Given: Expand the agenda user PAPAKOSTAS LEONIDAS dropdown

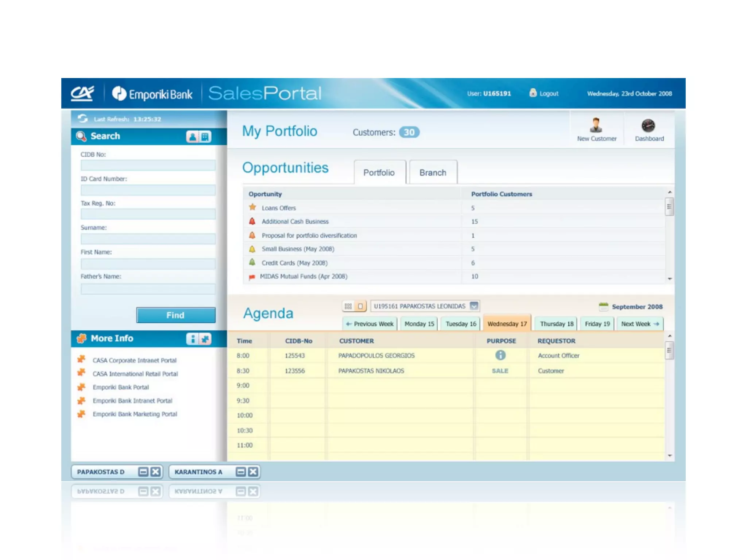Looking at the screenshot, I should 474,306.
